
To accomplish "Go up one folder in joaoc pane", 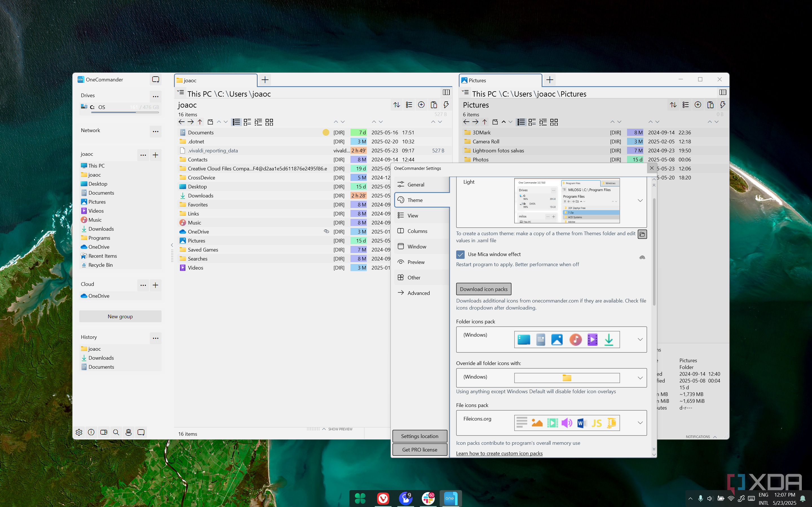I will (200, 122).
